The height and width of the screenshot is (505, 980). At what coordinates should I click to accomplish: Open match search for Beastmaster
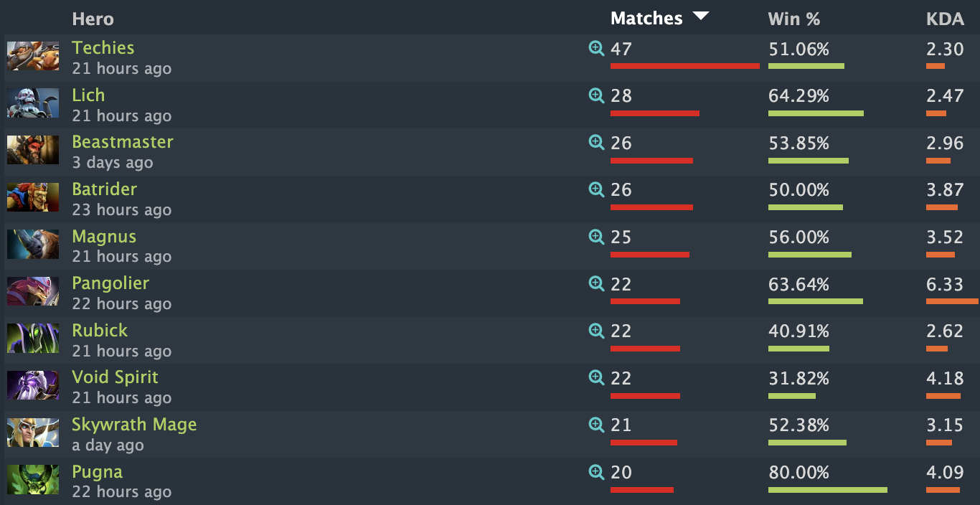(596, 143)
